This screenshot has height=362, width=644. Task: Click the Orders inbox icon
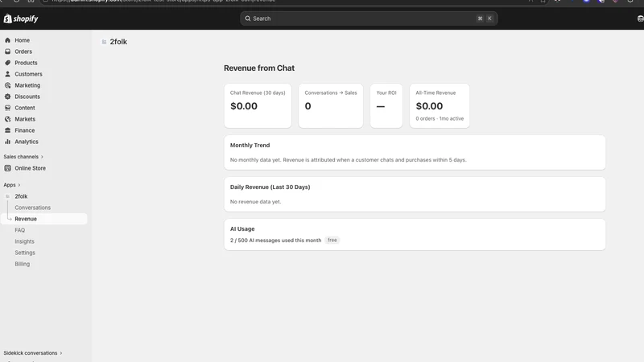click(7, 51)
